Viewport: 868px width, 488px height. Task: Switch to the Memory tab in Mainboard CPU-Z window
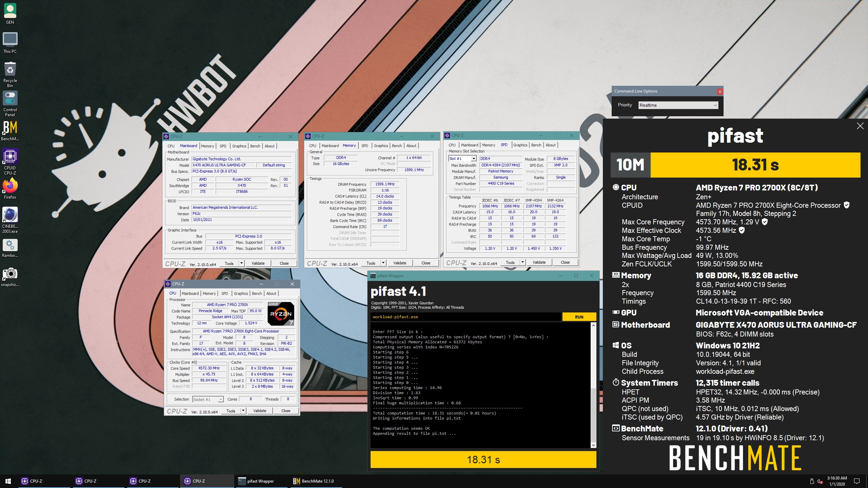(208, 146)
